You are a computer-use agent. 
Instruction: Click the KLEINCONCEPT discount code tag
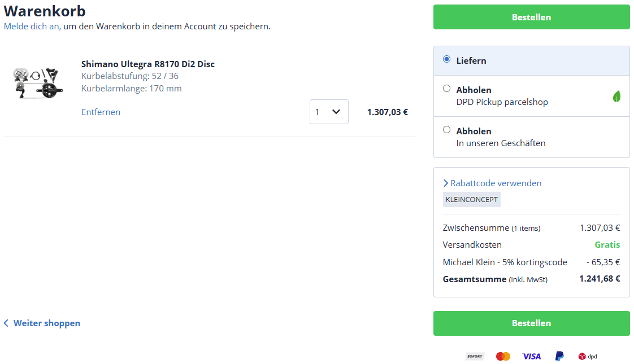tap(472, 200)
